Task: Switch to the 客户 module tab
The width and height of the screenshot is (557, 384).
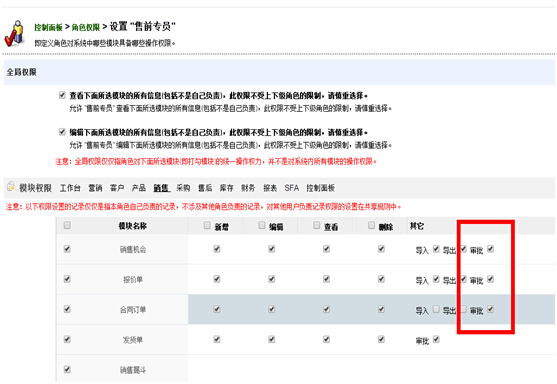Action: pyautogui.click(x=117, y=188)
